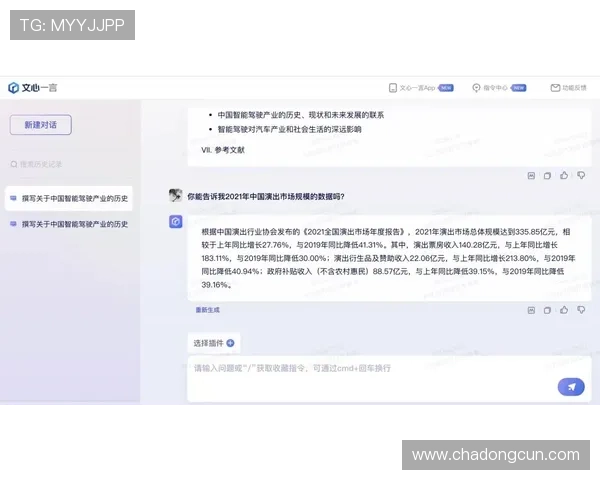Click the lightbulb icon beside 指令中心

[476, 88]
